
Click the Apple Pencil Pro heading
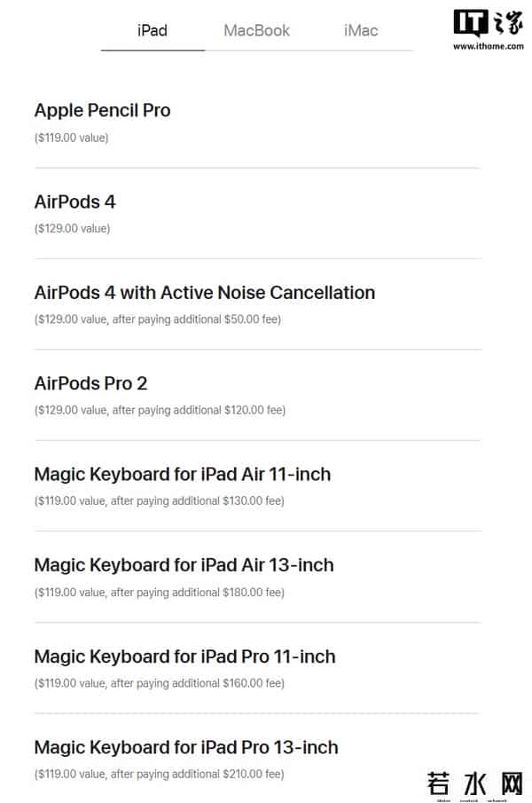pyautogui.click(x=102, y=111)
